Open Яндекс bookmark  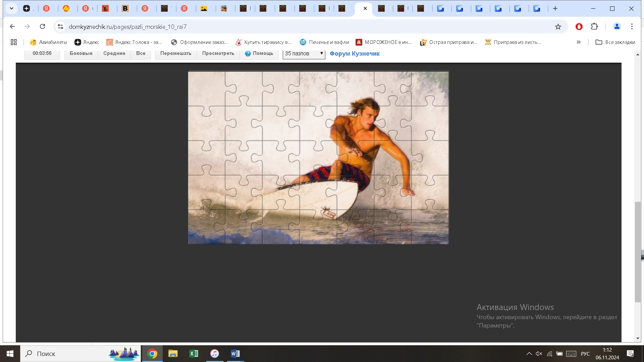[87, 42]
